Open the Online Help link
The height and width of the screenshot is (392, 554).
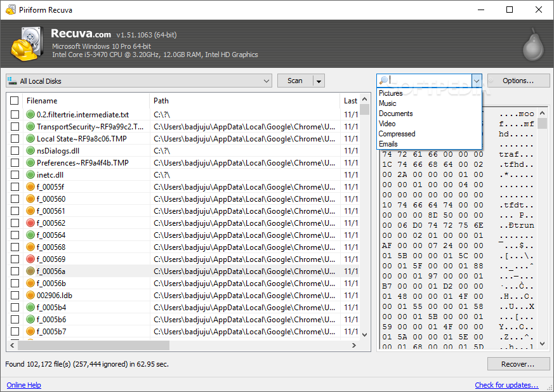coord(23,385)
